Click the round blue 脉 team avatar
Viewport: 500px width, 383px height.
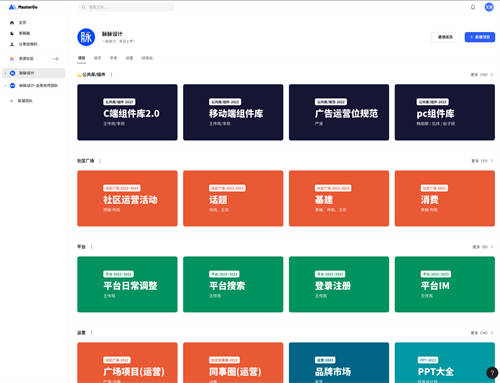pyautogui.click(x=86, y=37)
